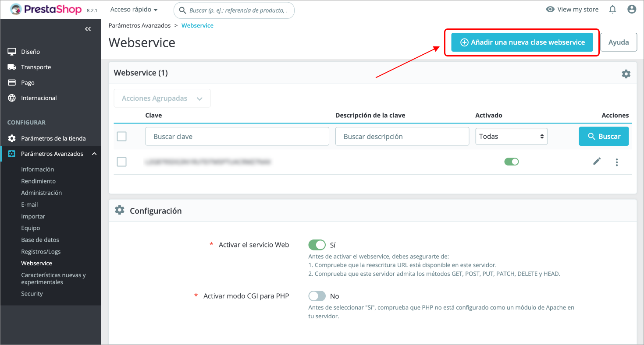Open the three-dot actions menu for the key
The height and width of the screenshot is (345, 644).
[616, 162]
